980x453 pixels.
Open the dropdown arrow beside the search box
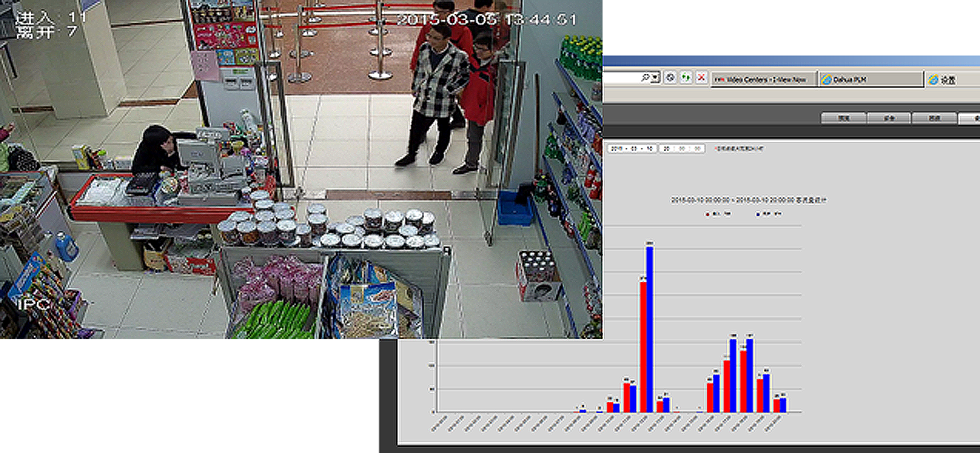tap(655, 78)
